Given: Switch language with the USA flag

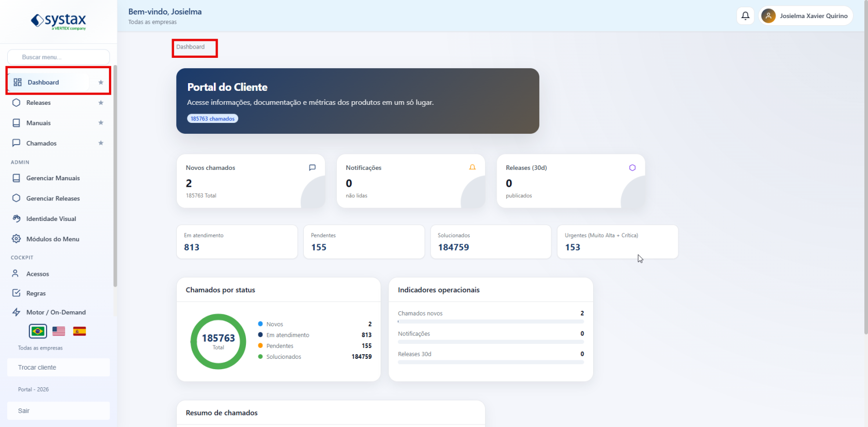Looking at the screenshot, I should point(59,331).
